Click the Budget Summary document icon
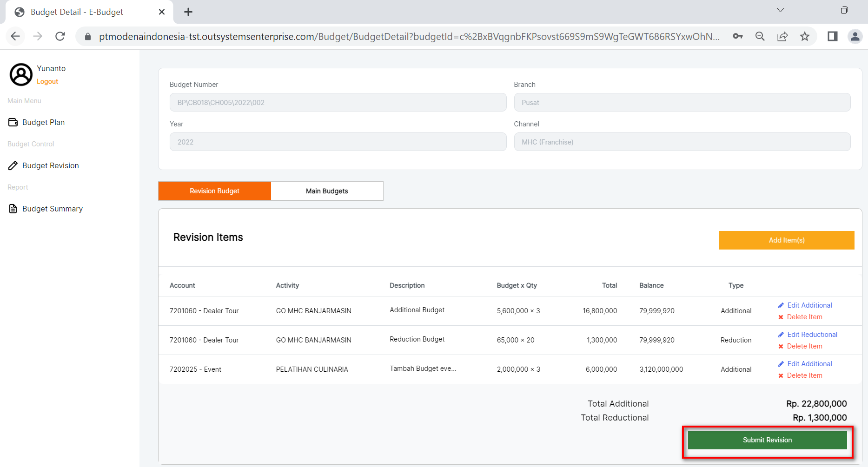 pyautogui.click(x=13, y=209)
